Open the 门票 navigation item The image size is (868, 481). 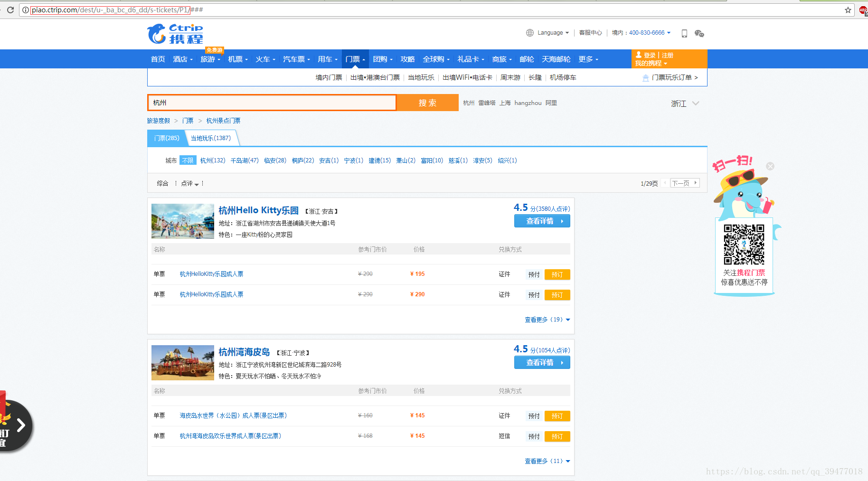(355, 59)
